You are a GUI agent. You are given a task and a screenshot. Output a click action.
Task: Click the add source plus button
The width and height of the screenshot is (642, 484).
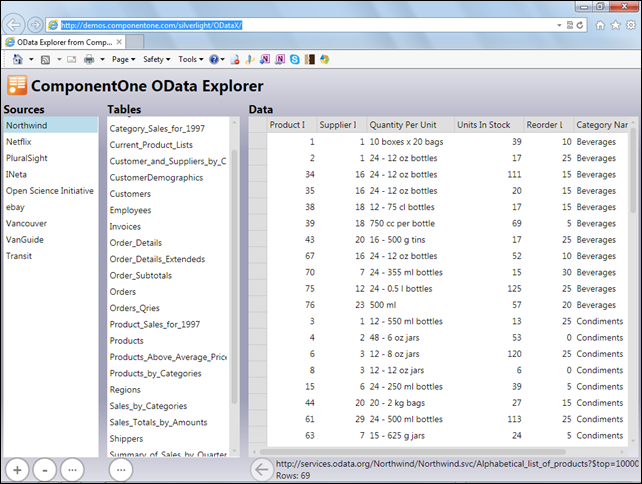pyautogui.click(x=17, y=470)
